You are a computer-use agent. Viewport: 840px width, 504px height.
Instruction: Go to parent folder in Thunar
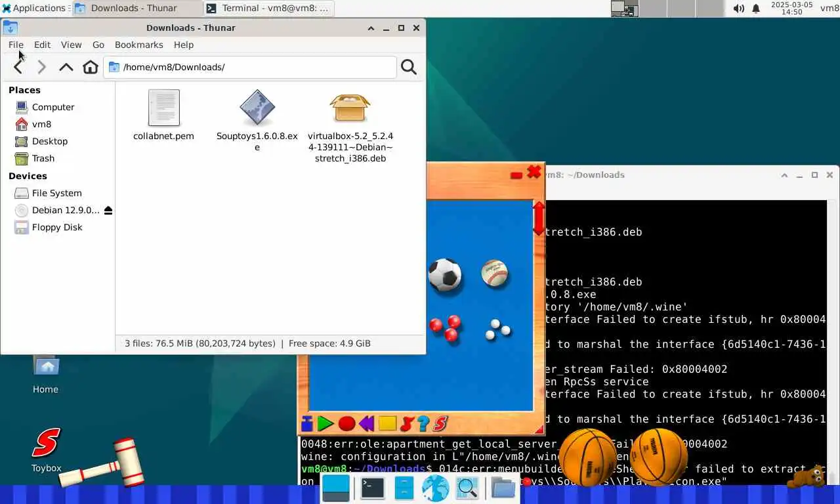[66, 67]
